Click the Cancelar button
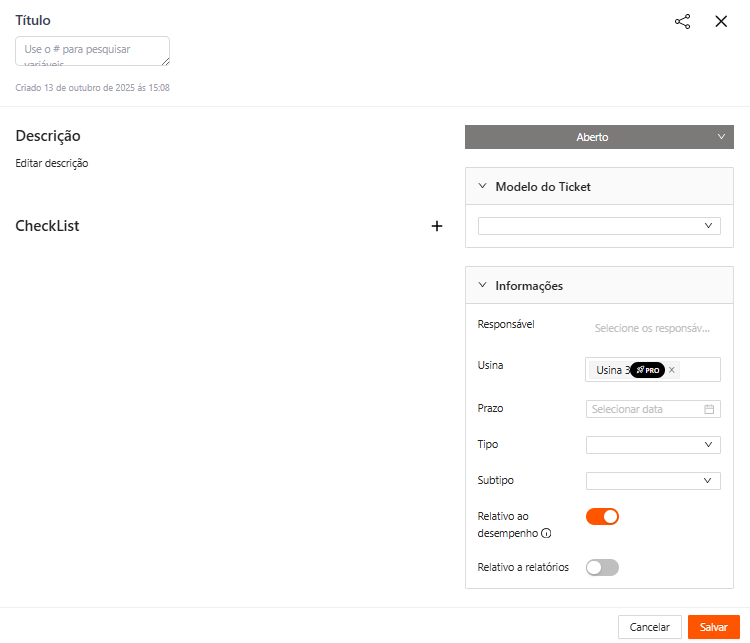 coord(650,627)
